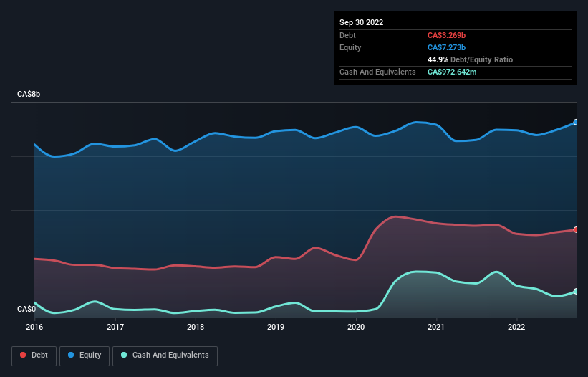Viewport: 588px width, 377px height.
Task: Click the 2020 x-axis label
Action: (x=356, y=327)
